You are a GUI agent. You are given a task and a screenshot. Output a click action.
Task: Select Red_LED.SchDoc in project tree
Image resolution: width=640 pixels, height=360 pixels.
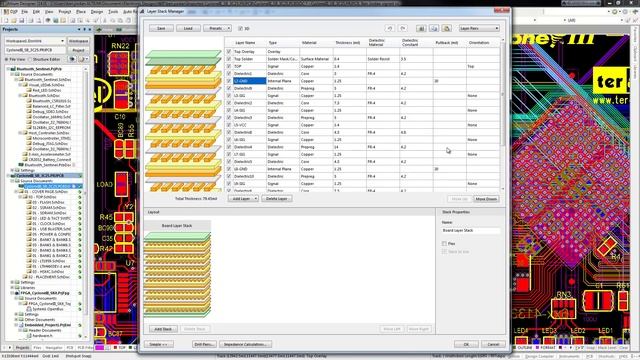pos(47,90)
